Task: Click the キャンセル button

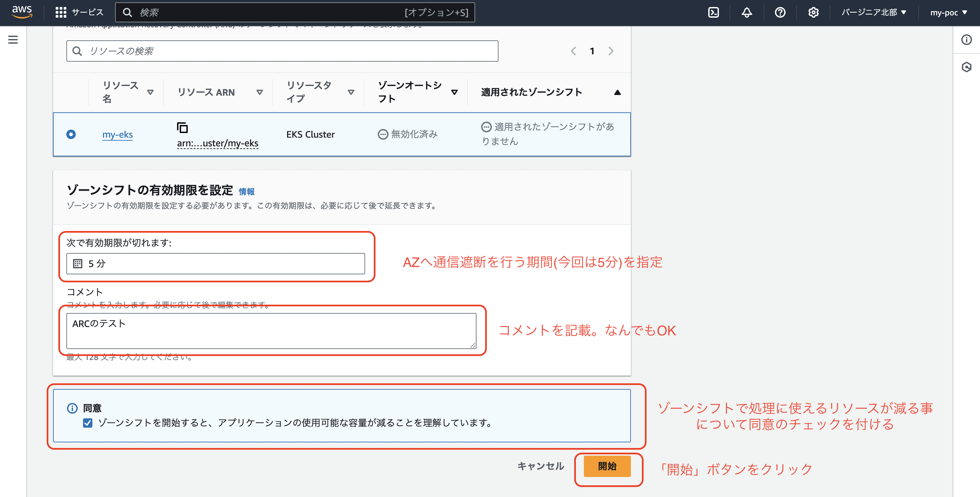Action: pyautogui.click(x=541, y=466)
